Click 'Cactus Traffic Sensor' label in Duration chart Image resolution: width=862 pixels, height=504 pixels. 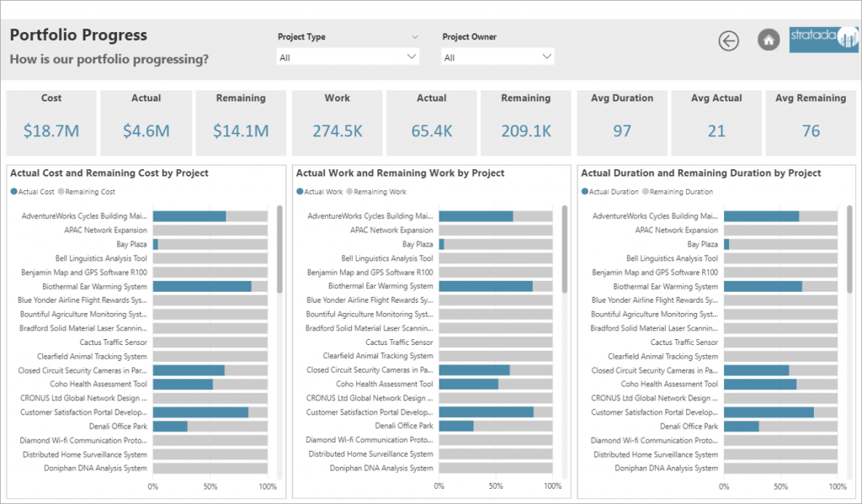(684, 342)
